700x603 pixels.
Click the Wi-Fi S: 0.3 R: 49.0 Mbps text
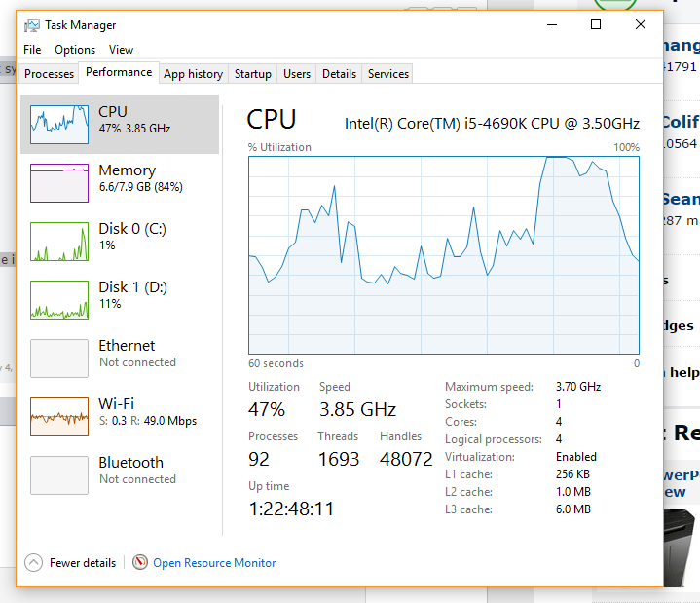(148, 421)
